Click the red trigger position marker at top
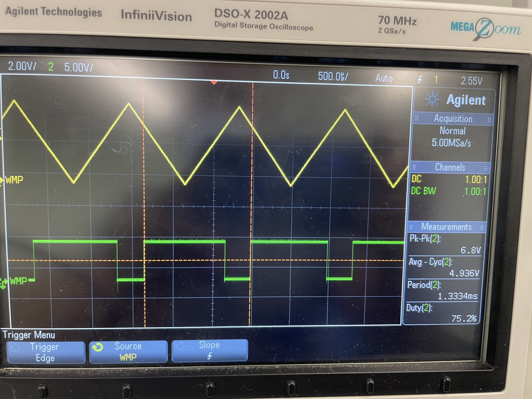 [x=214, y=83]
